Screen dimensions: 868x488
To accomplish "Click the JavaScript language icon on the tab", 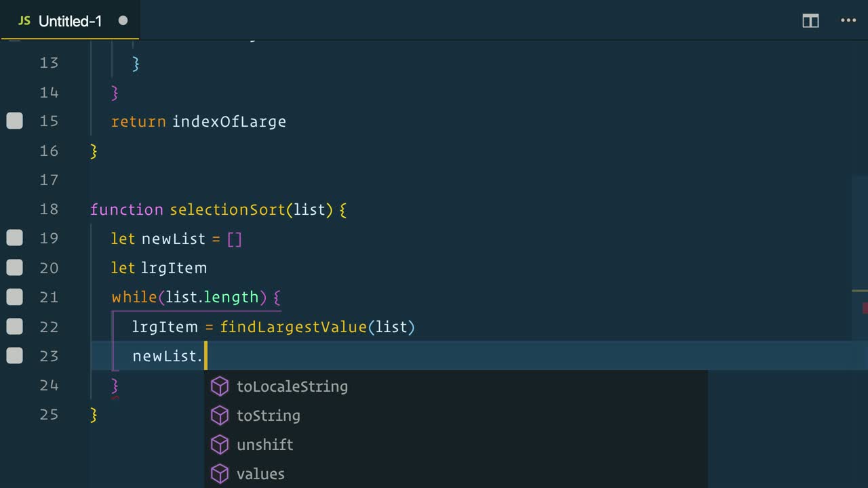I will (24, 21).
